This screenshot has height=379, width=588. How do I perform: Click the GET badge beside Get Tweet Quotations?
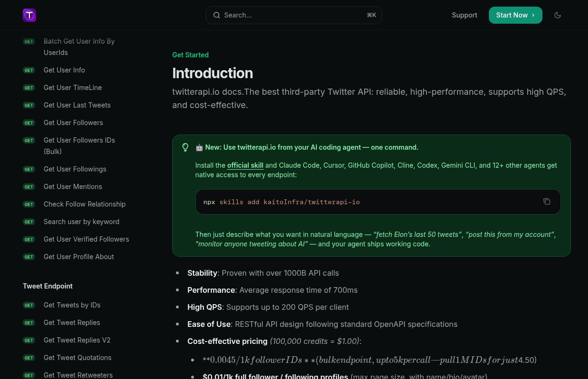click(x=29, y=358)
